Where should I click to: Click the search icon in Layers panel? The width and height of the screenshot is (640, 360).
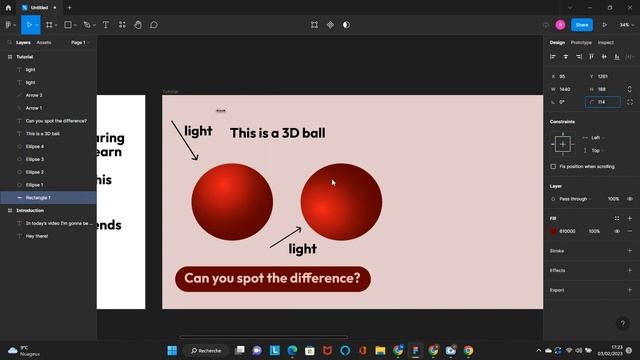point(9,42)
